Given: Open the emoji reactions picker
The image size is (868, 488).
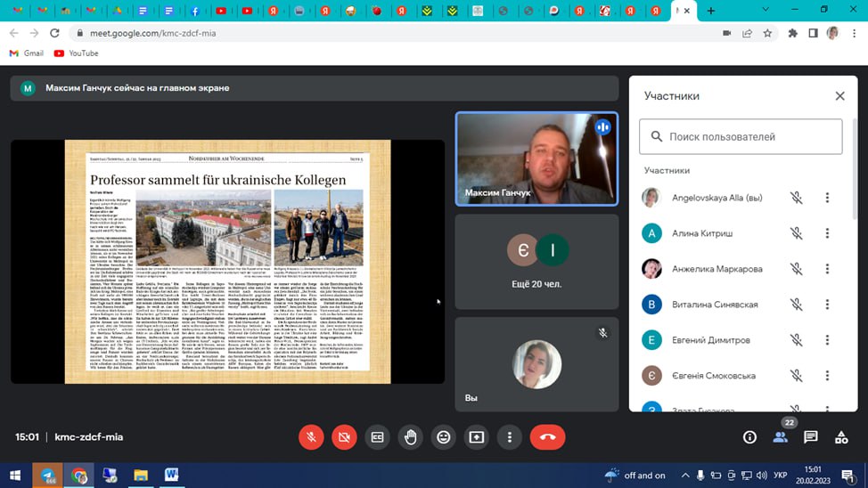Looking at the screenshot, I should click(x=443, y=437).
